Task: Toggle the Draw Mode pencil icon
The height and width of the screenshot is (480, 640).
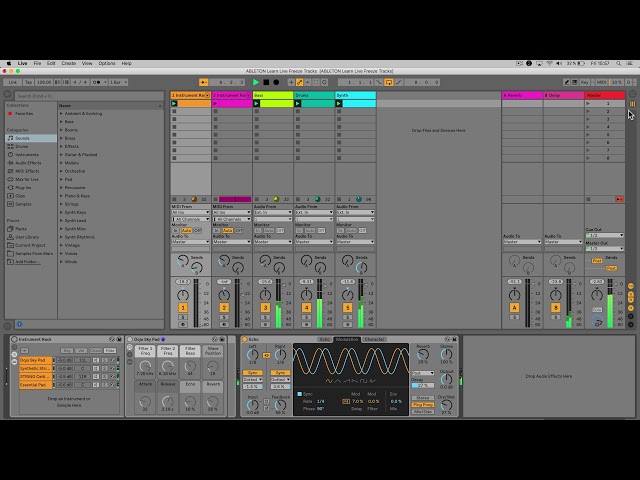Action: pyautogui.click(x=567, y=82)
